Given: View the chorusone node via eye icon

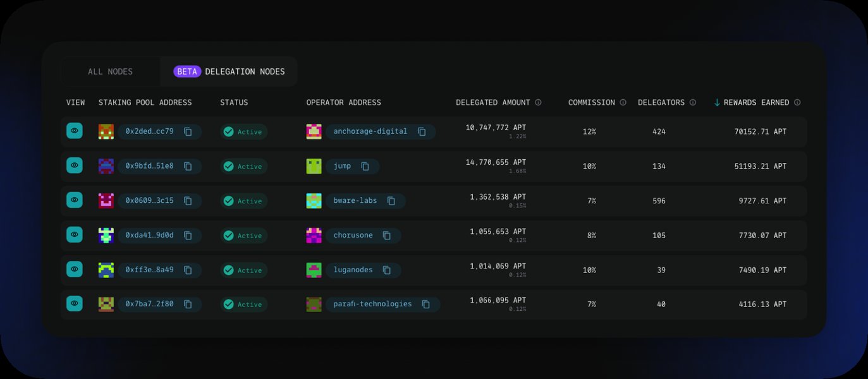Looking at the screenshot, I should (x=75, y=234).
